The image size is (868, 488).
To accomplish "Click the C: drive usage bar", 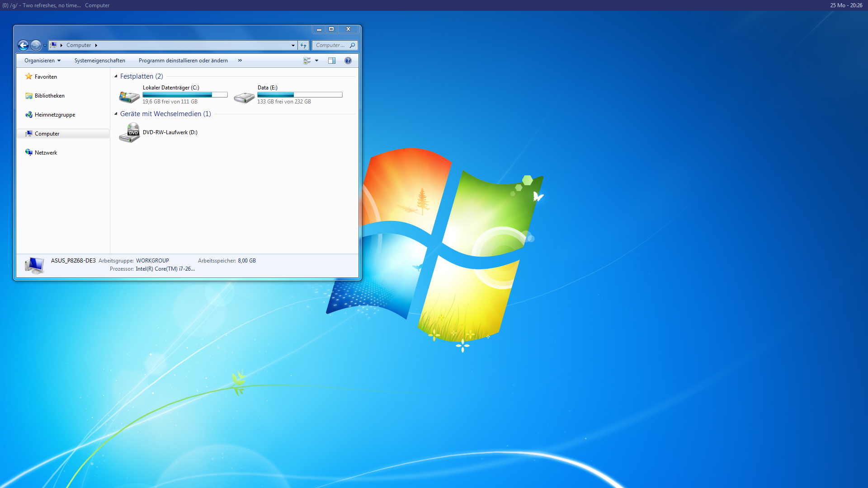I will tap(185, 95).
